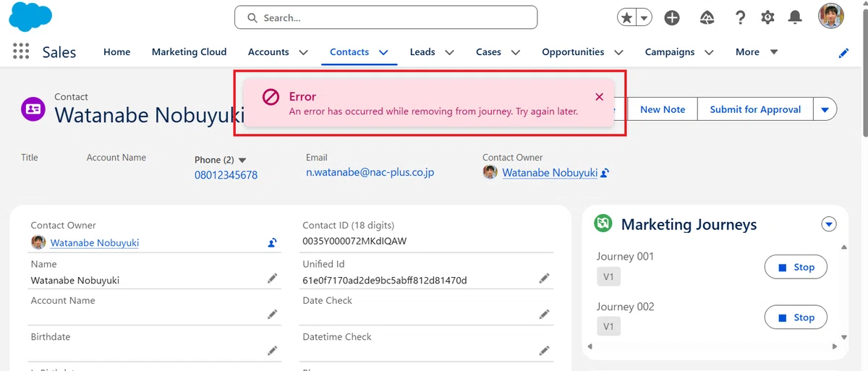This screenshot has width=868, height=371.
Task: Expand the Opportunities tab dropdown chevron
Action: 618,52
